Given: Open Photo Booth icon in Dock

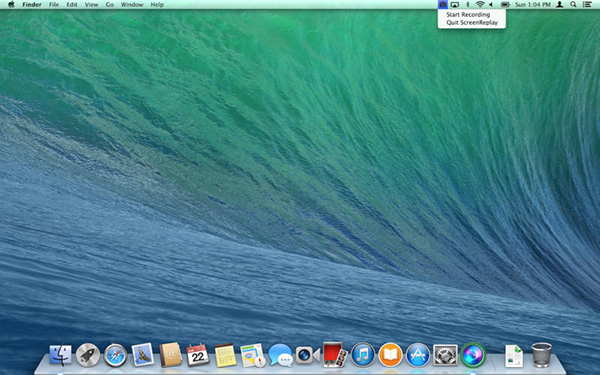Looking at the screenshot, I should (x=335, y=355).
